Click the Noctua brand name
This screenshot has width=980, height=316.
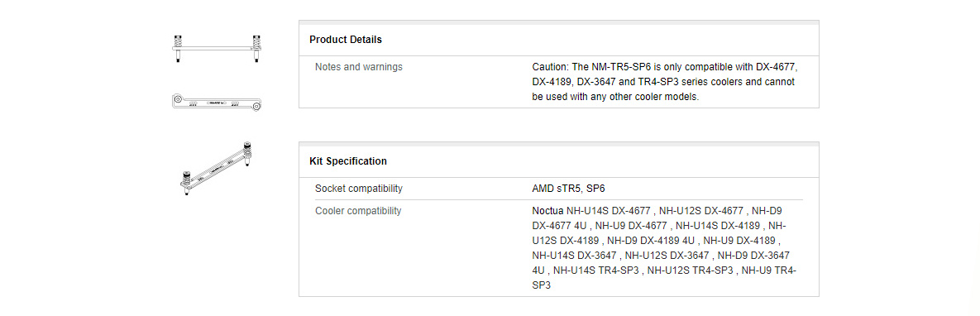click(548, 211)
